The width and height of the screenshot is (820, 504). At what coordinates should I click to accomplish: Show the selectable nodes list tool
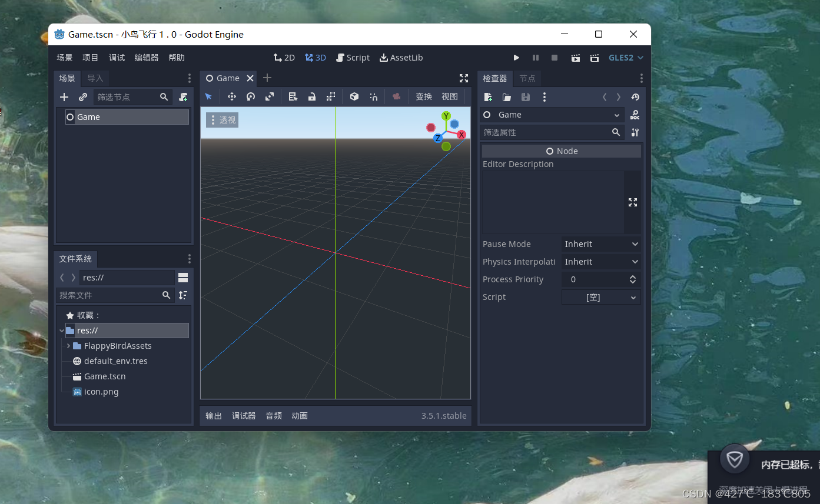click(x=293, y=96)
